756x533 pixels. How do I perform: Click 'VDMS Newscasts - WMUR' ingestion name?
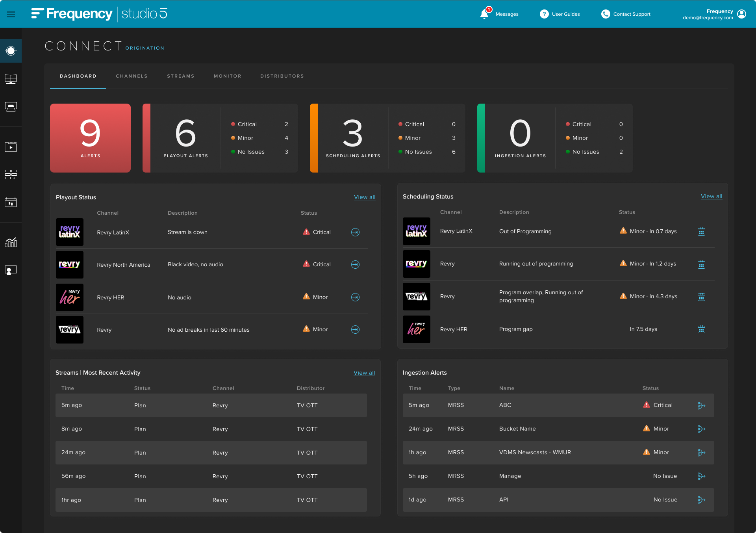(535, 452)
